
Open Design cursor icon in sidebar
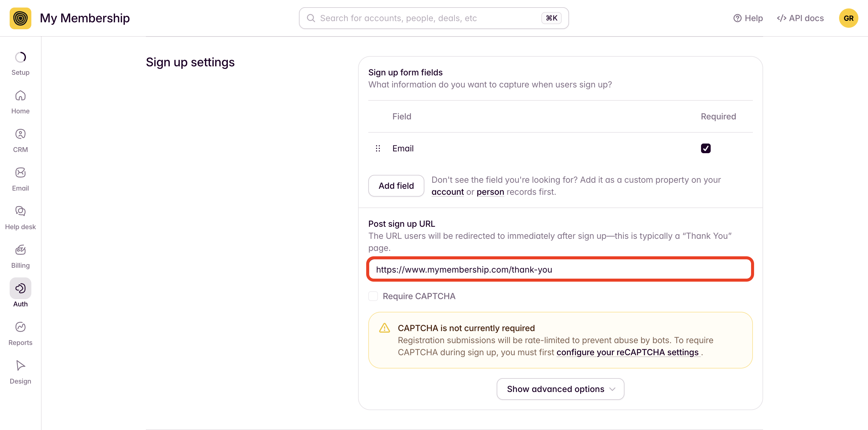20,365
